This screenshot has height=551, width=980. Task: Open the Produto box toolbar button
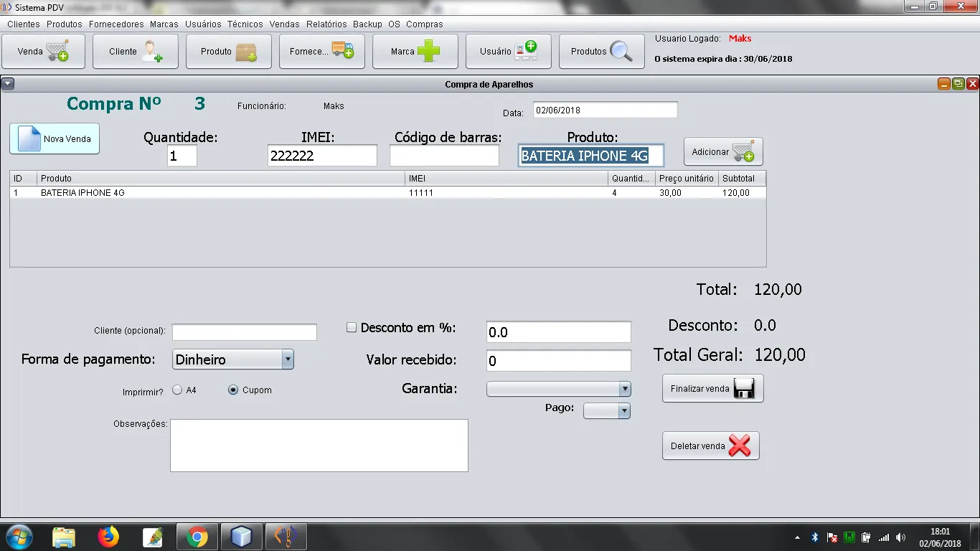click(229, 52)
